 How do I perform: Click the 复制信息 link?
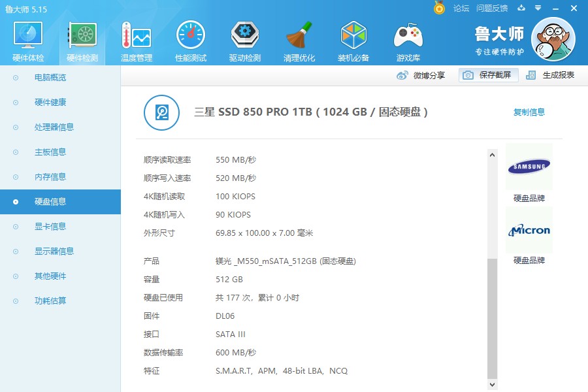pyautogui.click(x=529, y=112)
